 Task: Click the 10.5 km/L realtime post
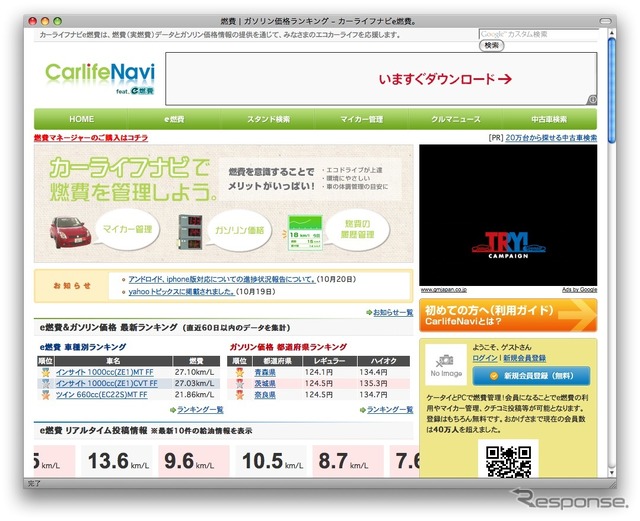271,461
